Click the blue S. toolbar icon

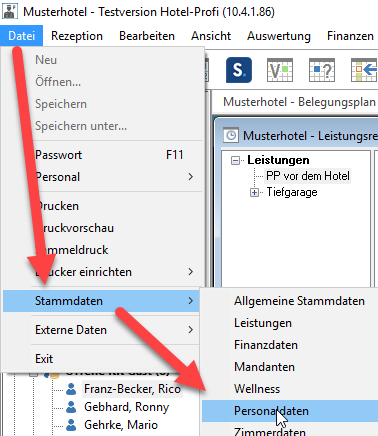pyautogui.click(x=239, y=70)
